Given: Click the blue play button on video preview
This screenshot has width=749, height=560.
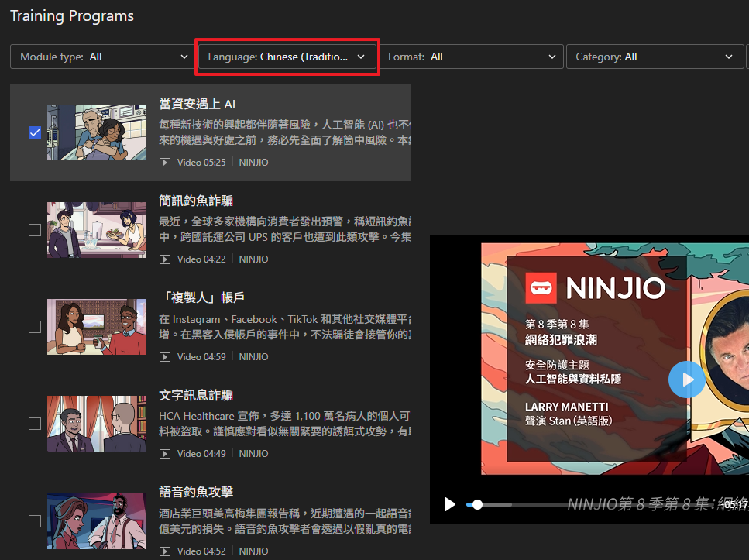Looking at the screenshot, I should [x=686, y=380].
